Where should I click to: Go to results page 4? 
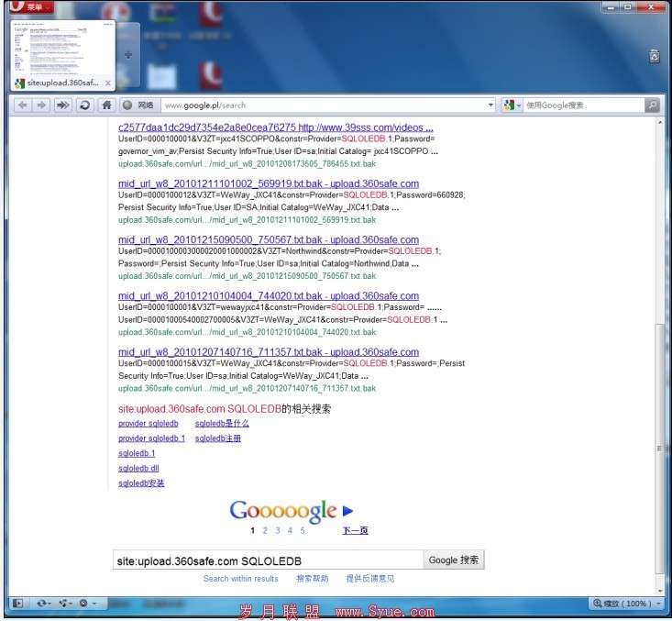click(290, 530)
